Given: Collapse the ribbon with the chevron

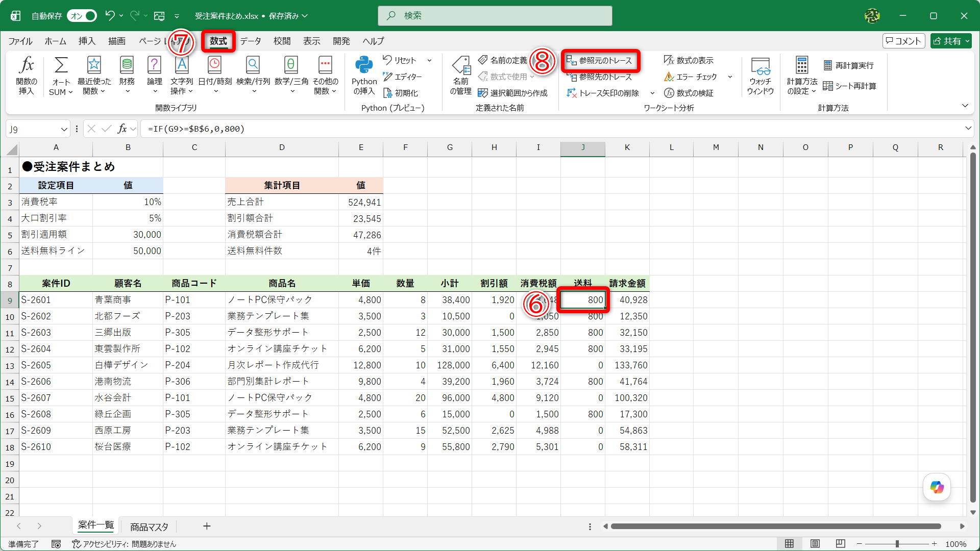Looking at the screenshot, I should point(965,106).
